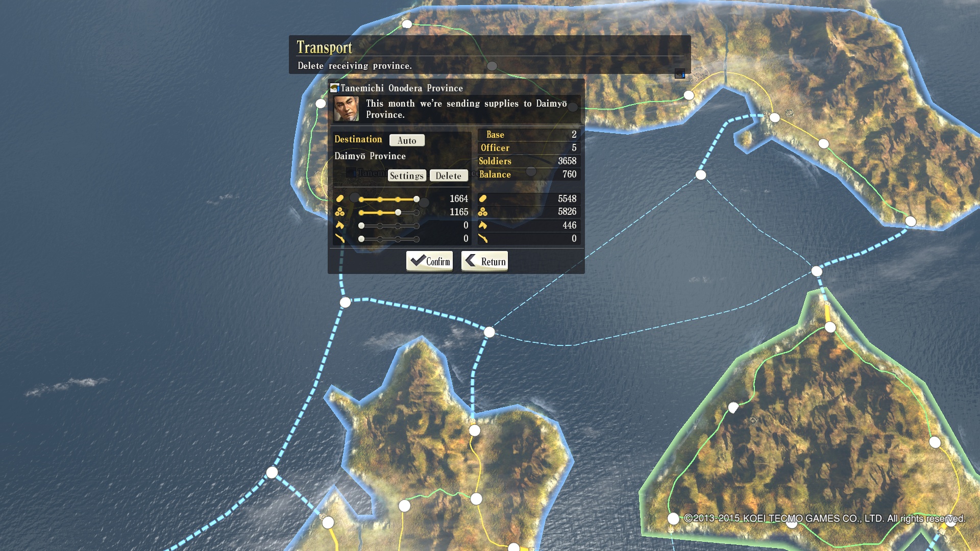Click the rice supplies icon beside transport slider
980x551 pixels.
(x=340, y=212)
